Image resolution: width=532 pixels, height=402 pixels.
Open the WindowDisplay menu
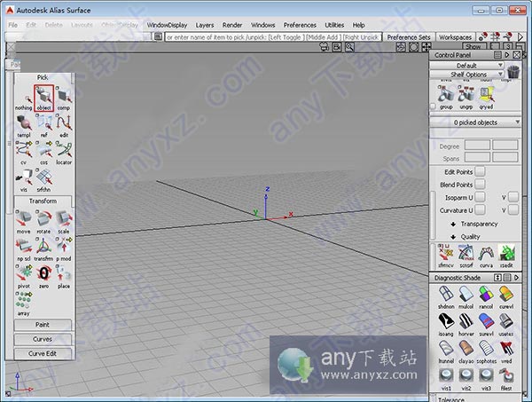pyautogui.click(x=167, y=25)
